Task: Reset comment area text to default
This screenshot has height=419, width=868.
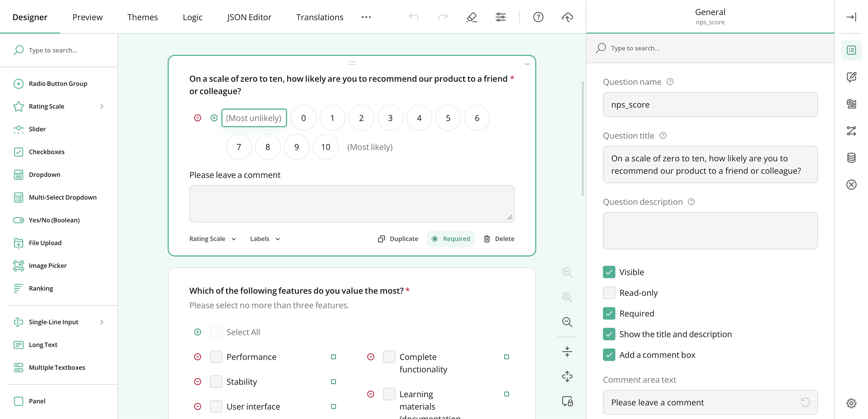Action: (805, 402)
